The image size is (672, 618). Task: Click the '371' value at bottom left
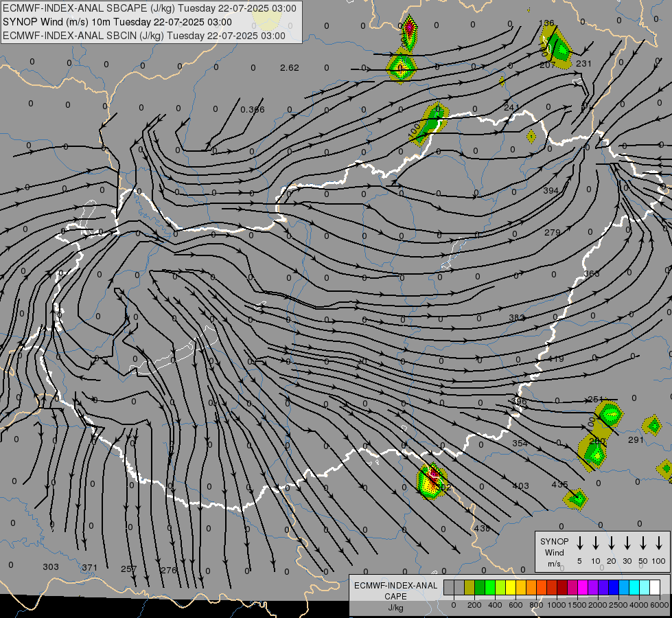89,568
